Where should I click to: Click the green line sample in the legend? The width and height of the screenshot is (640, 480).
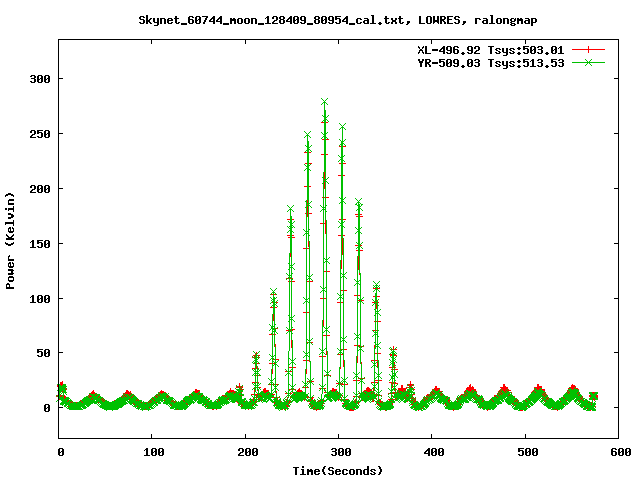point(588,63)
